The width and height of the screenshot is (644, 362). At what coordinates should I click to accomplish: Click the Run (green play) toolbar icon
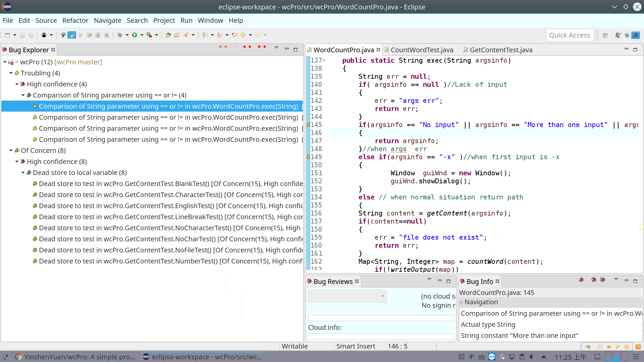tap(135, 35)
